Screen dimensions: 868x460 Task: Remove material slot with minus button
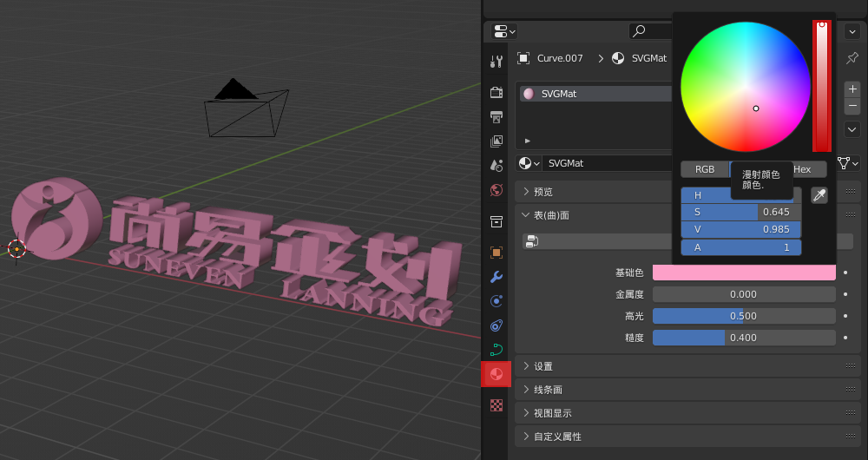tap(852, 106)
